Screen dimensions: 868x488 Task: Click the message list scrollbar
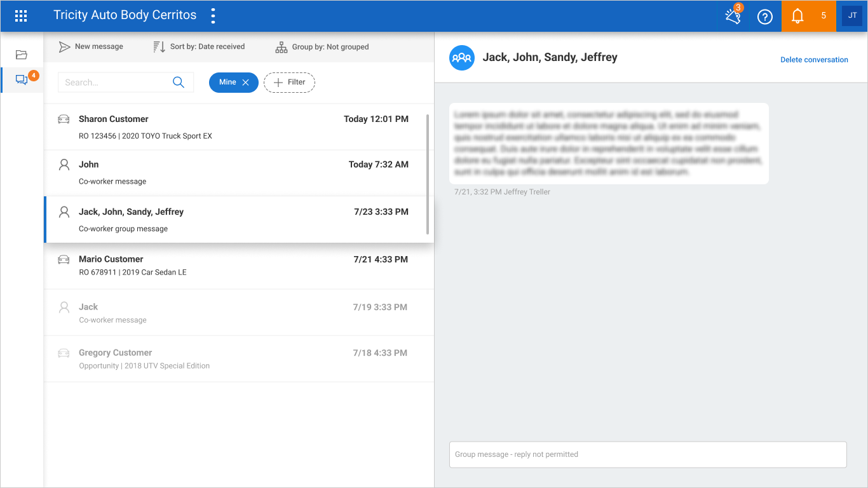pos(428,175)
